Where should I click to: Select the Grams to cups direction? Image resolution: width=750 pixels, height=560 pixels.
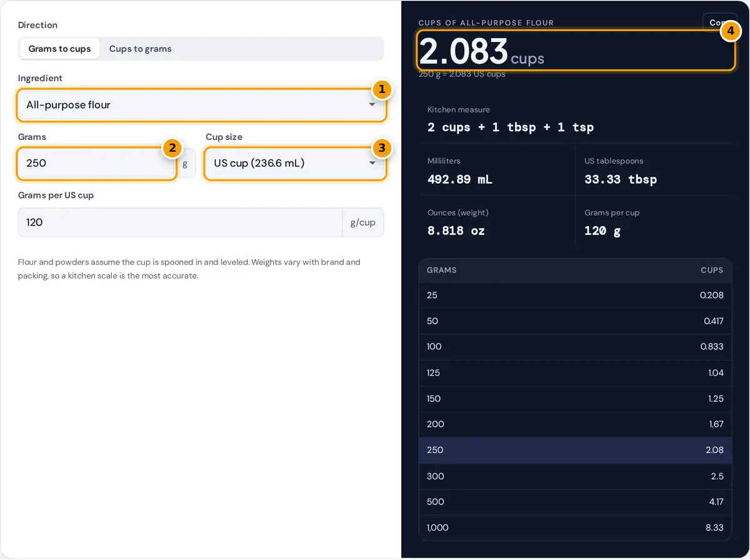pos(59,49)
